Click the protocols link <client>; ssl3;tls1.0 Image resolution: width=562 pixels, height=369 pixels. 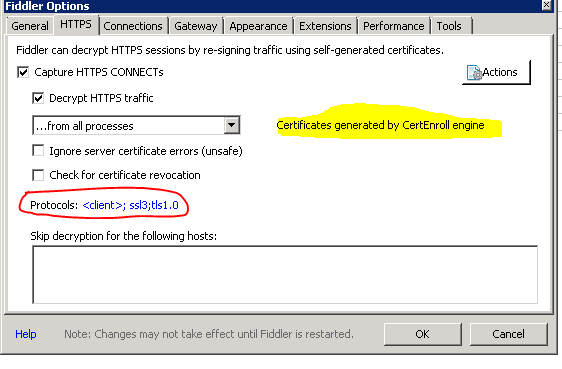[130, 205]
